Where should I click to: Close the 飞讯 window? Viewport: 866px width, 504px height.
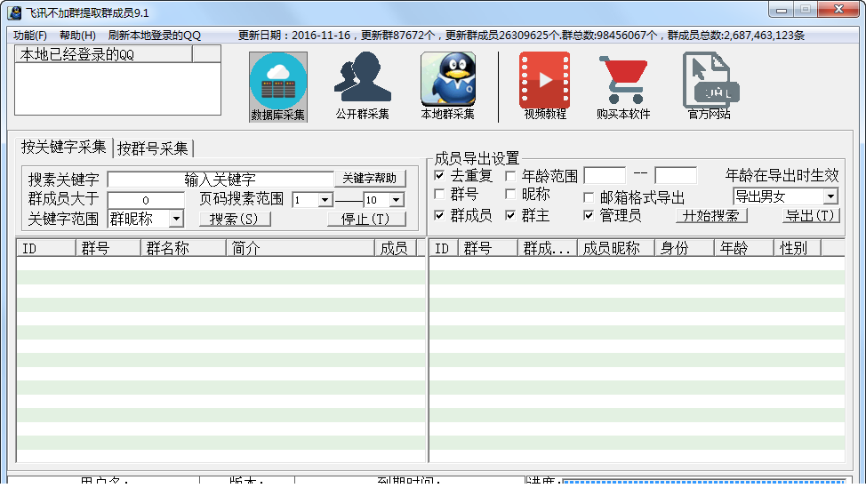click(x=838, y=10)
